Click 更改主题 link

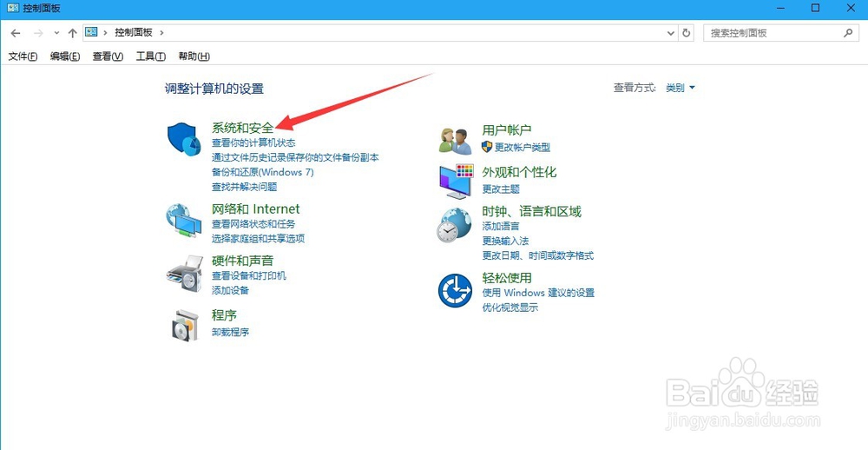(501, 189)
